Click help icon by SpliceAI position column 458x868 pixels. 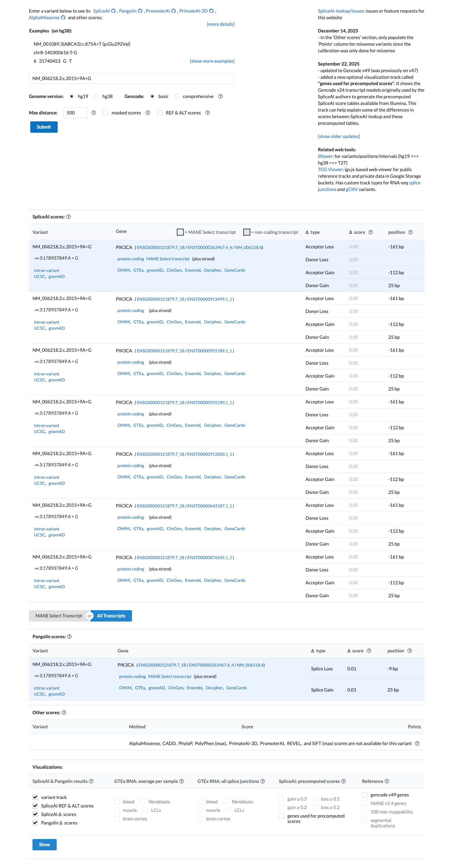(x=410, y=232)
